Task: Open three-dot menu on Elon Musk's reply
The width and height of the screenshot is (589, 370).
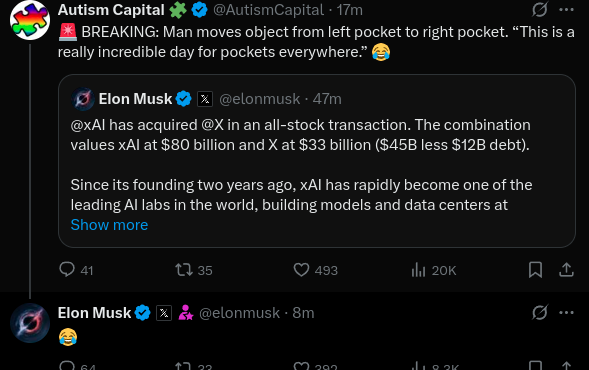Action: [x=566, y=313]
